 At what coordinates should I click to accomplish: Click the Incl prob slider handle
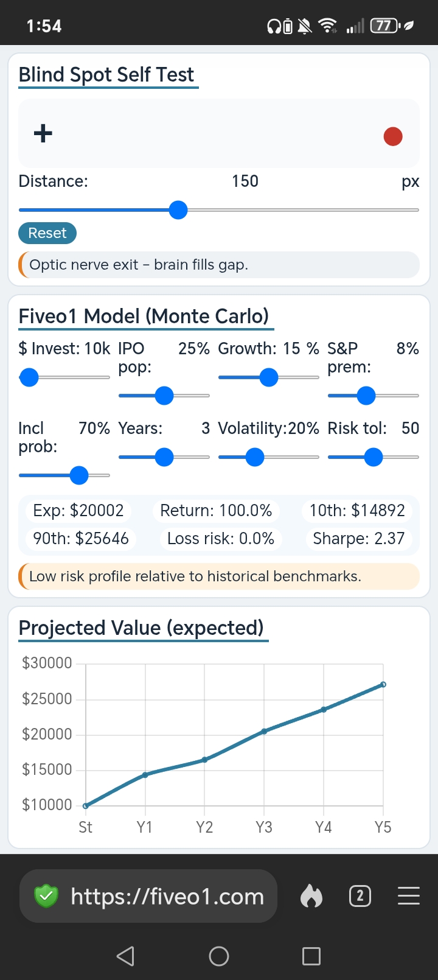point(79,475)
